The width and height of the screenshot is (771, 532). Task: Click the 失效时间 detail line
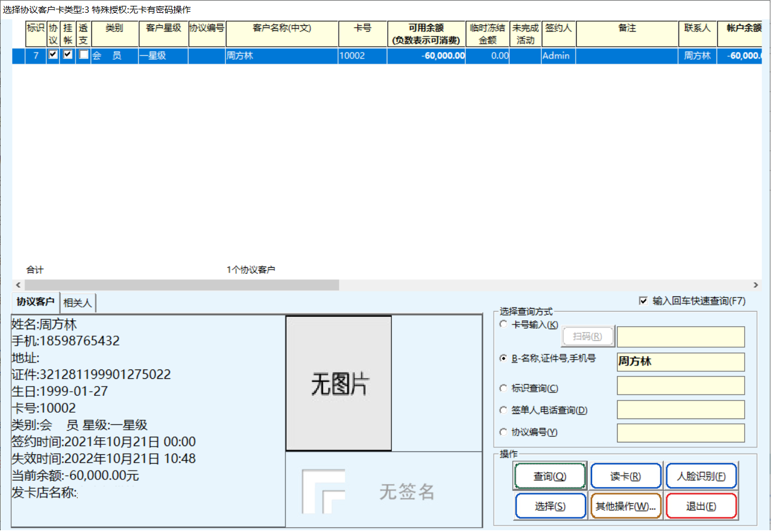(x=104, y=459)
